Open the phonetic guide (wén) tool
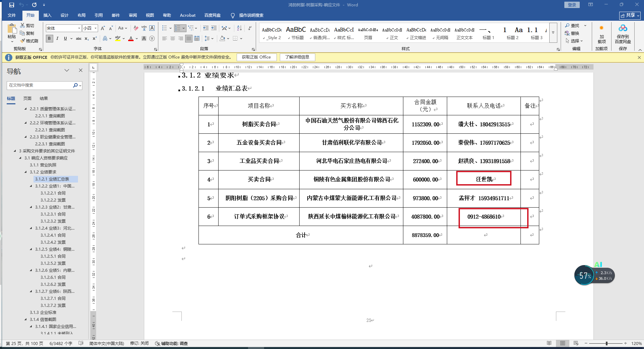Viewport: 644px width, 349px height. coord(144,28)
